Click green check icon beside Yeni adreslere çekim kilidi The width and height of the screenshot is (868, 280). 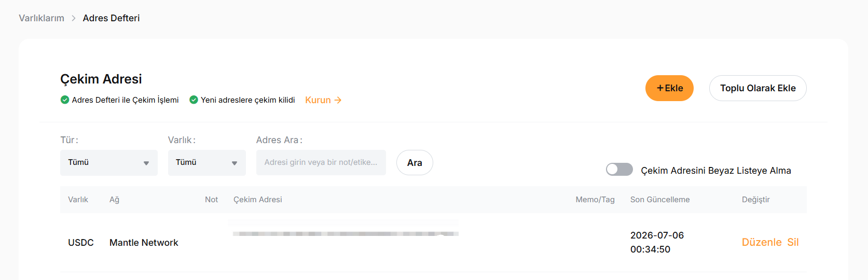pos(194,100)
